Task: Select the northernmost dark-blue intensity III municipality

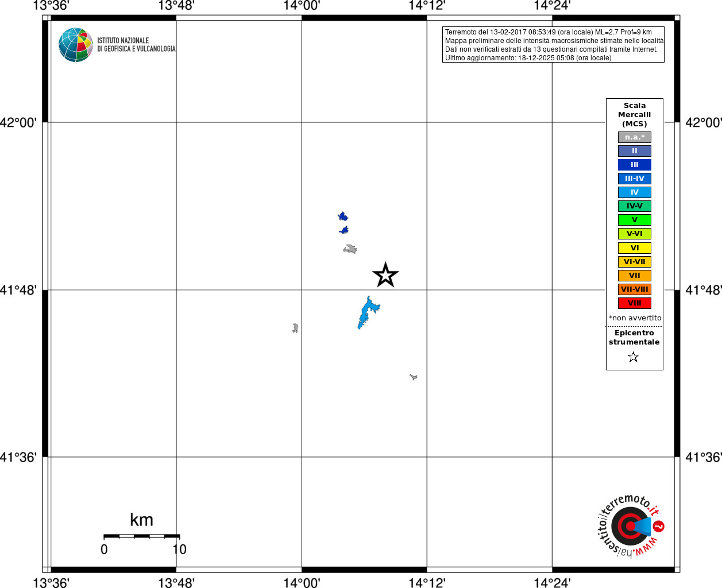Action: point(343,216)
